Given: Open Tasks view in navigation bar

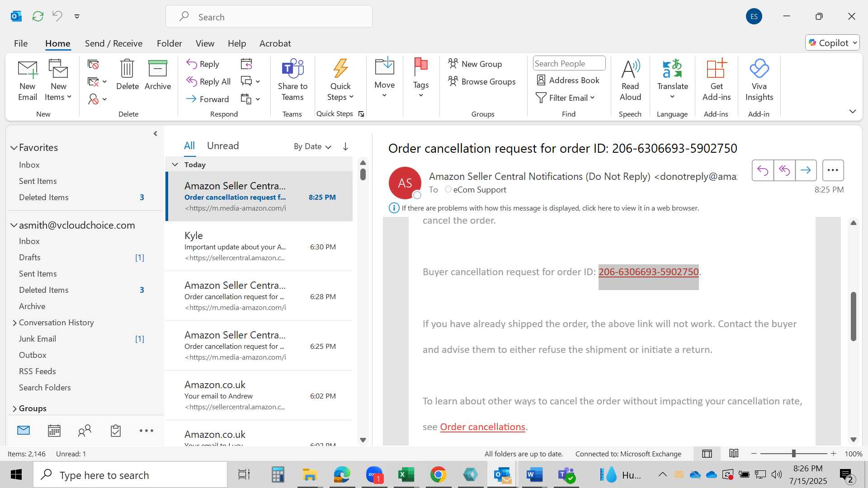Looking at the screenshot, I should click(116, 431).
